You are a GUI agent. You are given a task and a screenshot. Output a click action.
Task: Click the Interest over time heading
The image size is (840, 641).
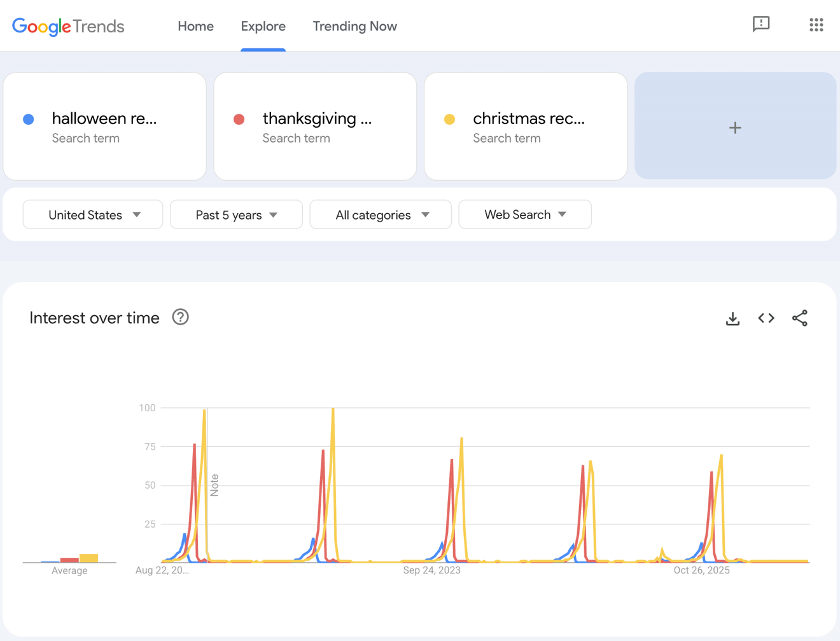click(x=94, y=318)
